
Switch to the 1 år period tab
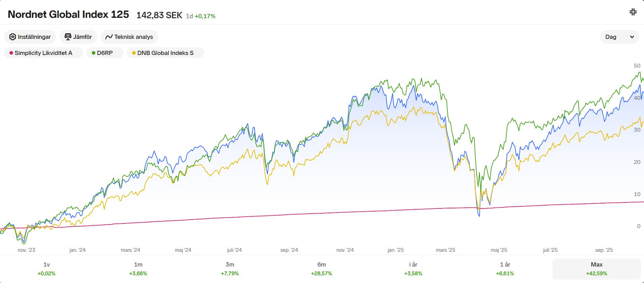pos(505,269)
